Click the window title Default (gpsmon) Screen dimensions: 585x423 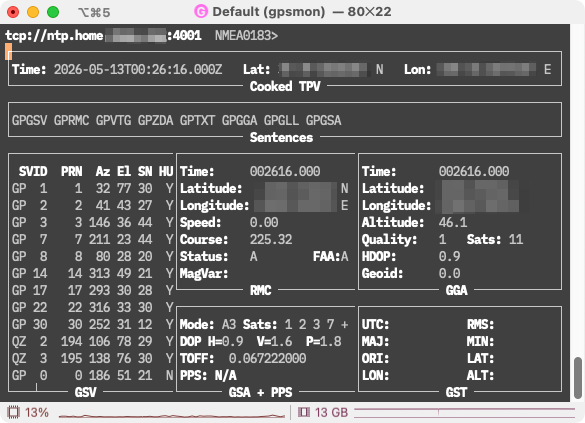[268, 12]
